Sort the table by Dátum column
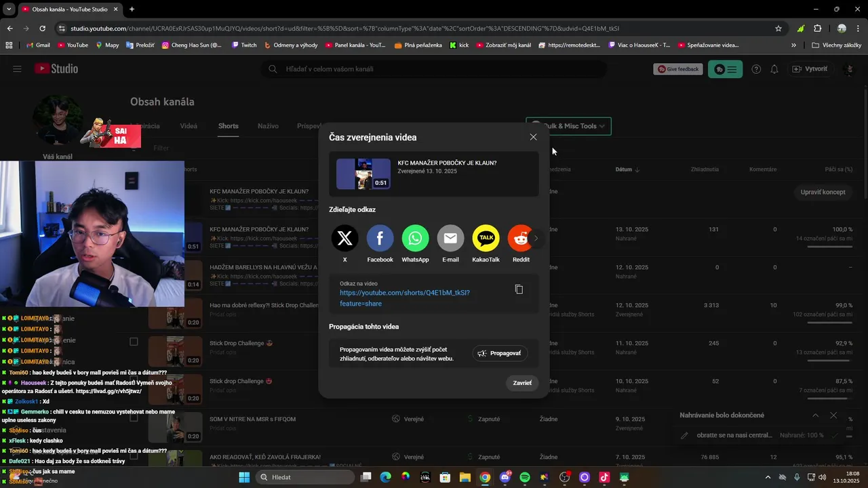This screenshot has height=488, width=868. click(627, 169)
